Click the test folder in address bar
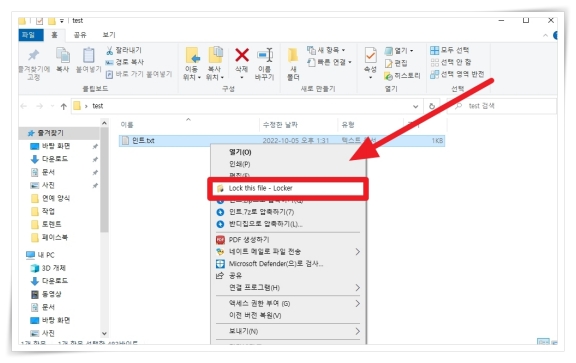Image resolution: width=576 pixels, height=363 pixels. pos(98,106)
